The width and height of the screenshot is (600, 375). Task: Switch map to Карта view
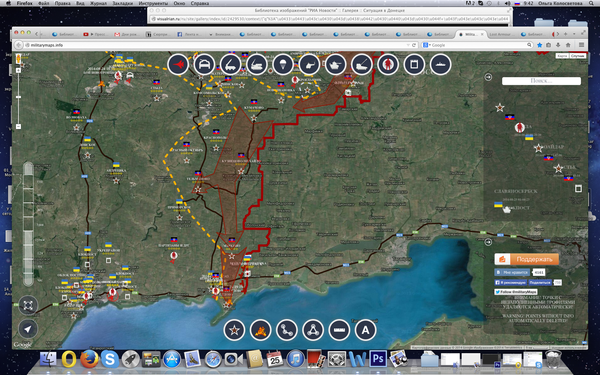click(562, 56)
